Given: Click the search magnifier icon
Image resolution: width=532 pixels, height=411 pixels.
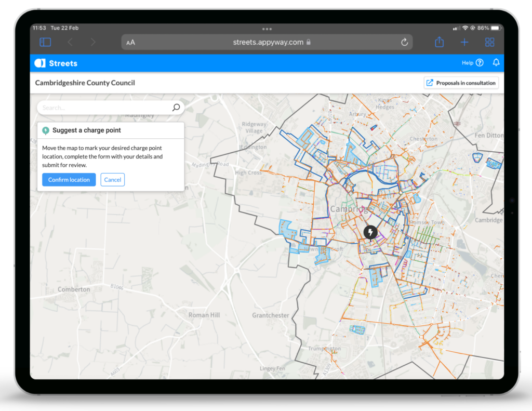Looking at the screenshot, I should tap(176, 108).
